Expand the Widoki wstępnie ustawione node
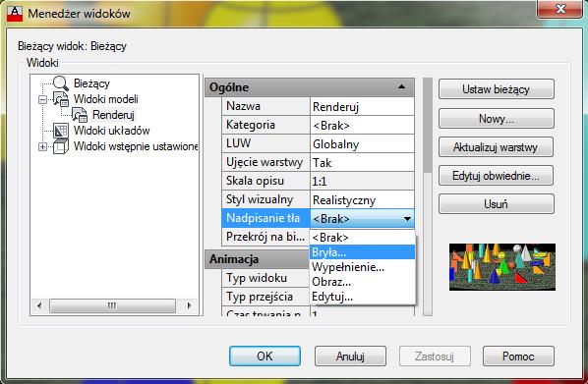This screenshot has height=384, width=588. pyautogui.click(x=42, y=147)
